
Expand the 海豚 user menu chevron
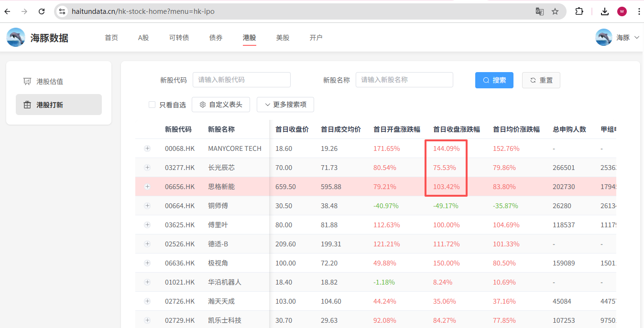(x=636, y=37)
